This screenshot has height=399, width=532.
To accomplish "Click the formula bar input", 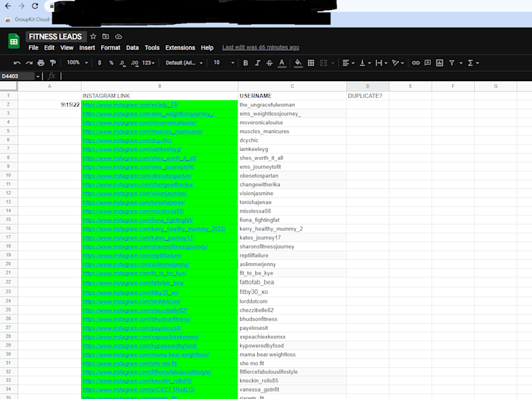I will pos(295,76).
